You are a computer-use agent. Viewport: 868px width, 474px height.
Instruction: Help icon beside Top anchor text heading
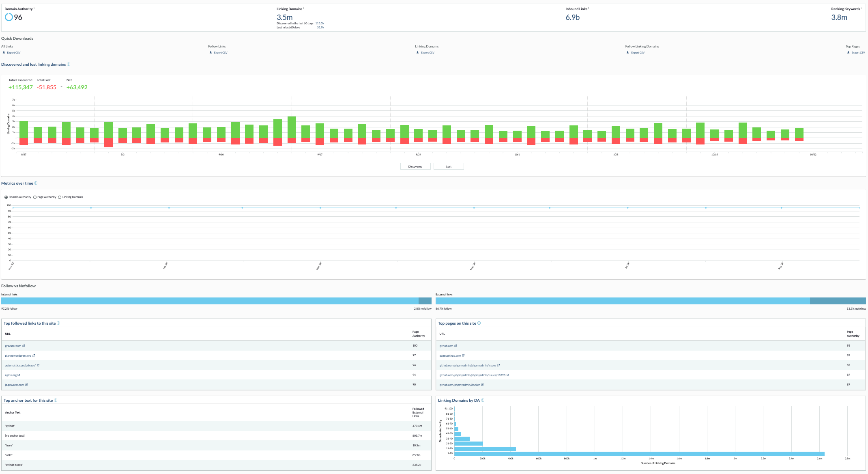coord(56,400)
